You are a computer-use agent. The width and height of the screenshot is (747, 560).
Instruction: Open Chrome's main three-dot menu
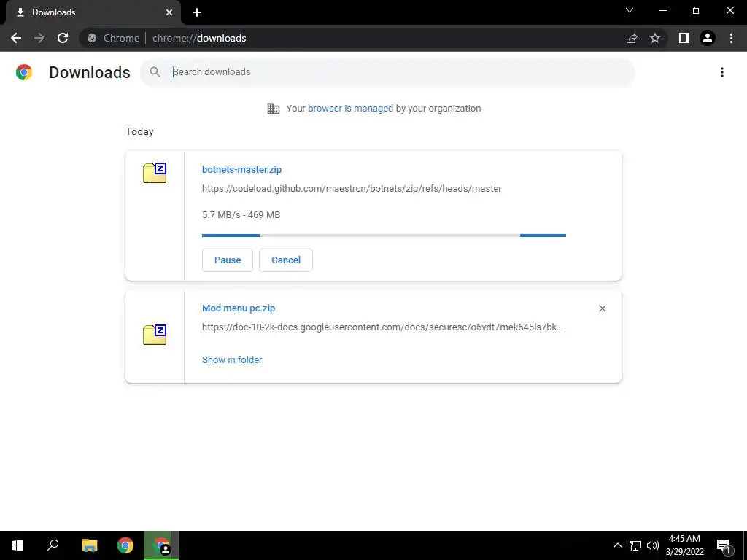click(731, 38)
